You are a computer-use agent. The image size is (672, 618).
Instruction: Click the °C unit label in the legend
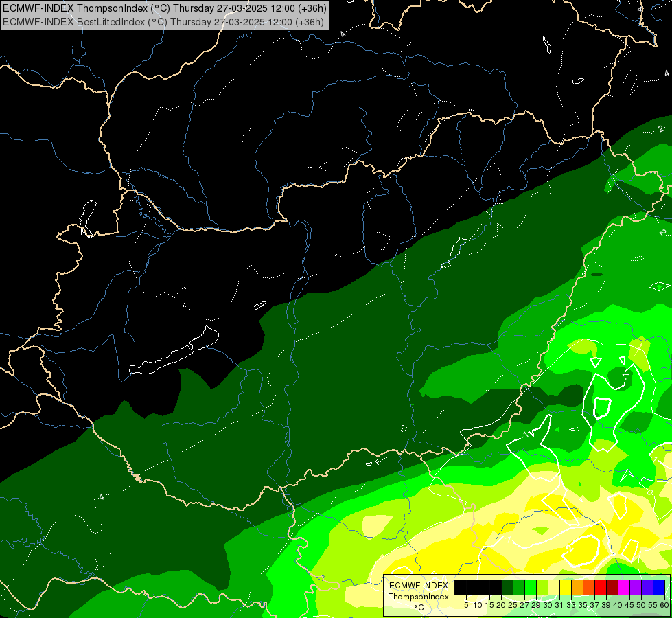(x=419, y=607)
